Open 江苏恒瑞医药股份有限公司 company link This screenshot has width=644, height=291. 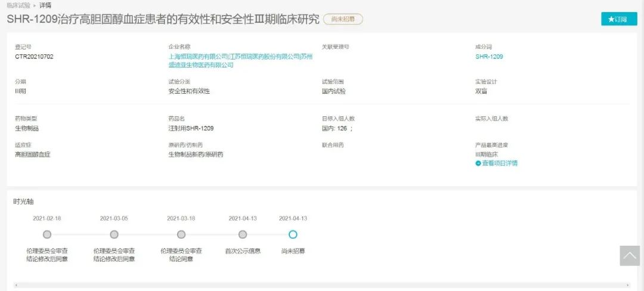tap(264, 57)
